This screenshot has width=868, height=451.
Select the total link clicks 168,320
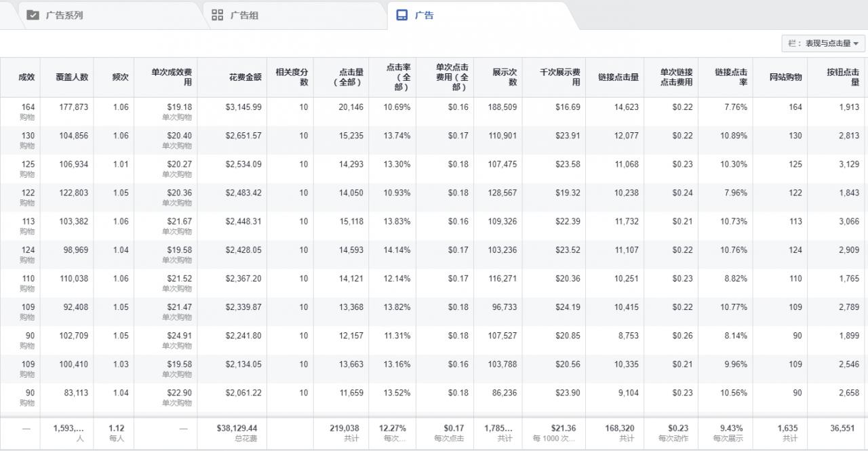click(619, 428)
